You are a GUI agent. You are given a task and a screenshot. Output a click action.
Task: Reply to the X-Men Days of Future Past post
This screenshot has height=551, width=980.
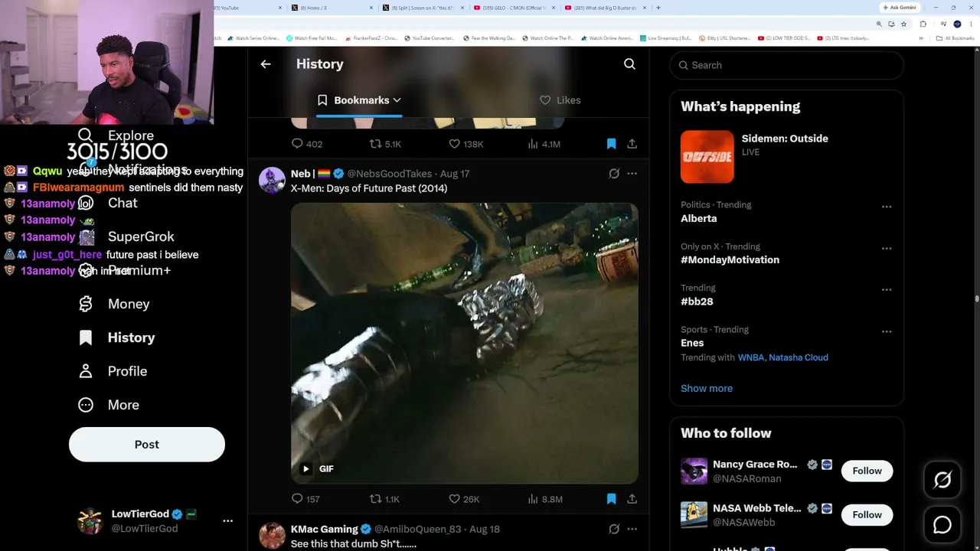[x=298, y=499]
